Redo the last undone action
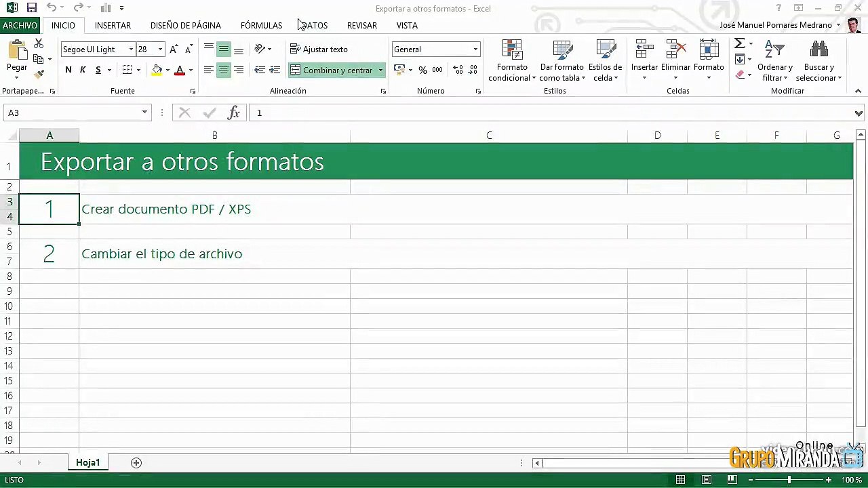Viewport: 868px width, 488px height. point(78,8)
